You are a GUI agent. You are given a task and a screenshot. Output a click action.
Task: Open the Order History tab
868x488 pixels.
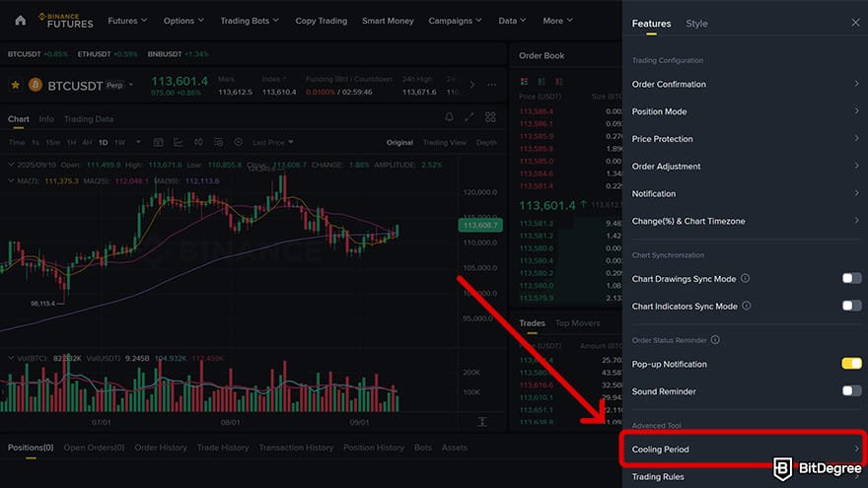point(161,448)
